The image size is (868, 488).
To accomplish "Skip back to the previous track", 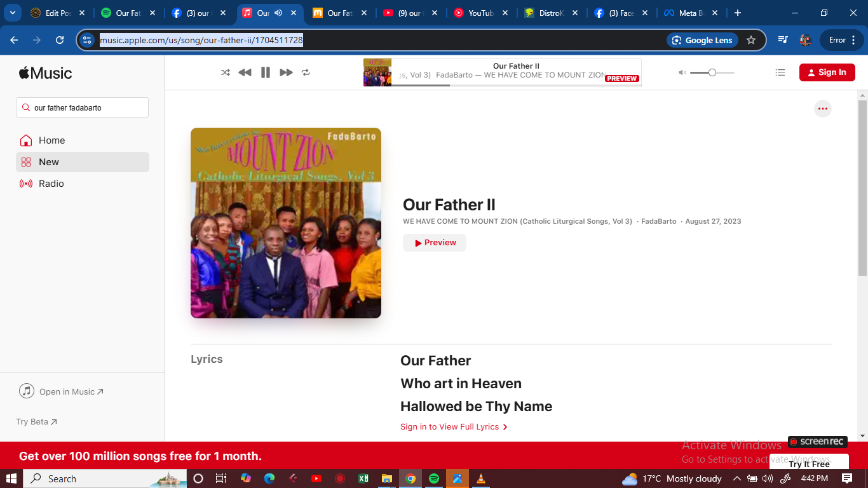I will point(245,72).
